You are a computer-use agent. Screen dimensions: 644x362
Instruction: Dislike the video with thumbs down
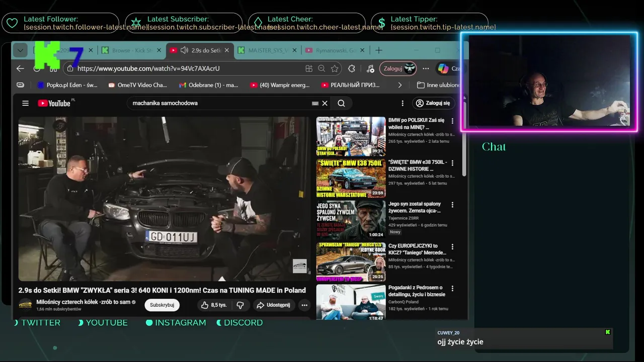[x=240, y=305]
